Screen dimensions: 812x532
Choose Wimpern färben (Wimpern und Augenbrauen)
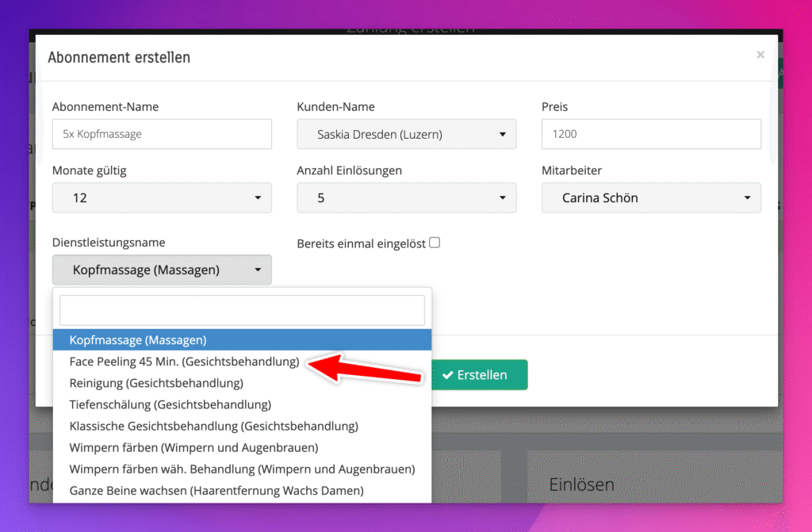click(x=193, y=447)
